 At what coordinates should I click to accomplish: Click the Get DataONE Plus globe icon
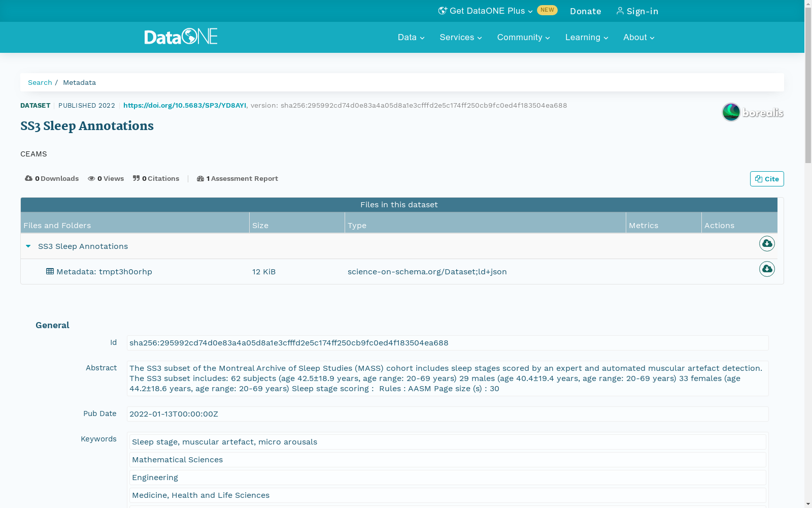pyautogui.click(x=443, y=11)
